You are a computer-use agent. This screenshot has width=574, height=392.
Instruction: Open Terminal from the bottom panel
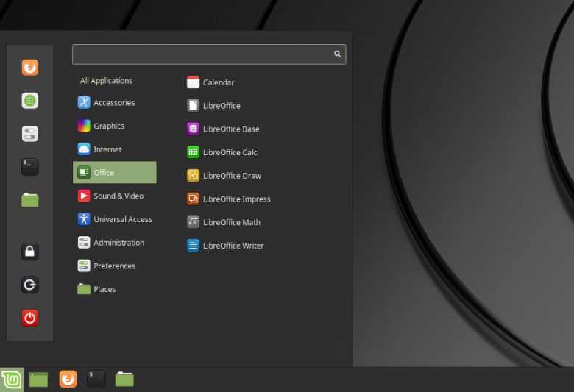(96, 379)
